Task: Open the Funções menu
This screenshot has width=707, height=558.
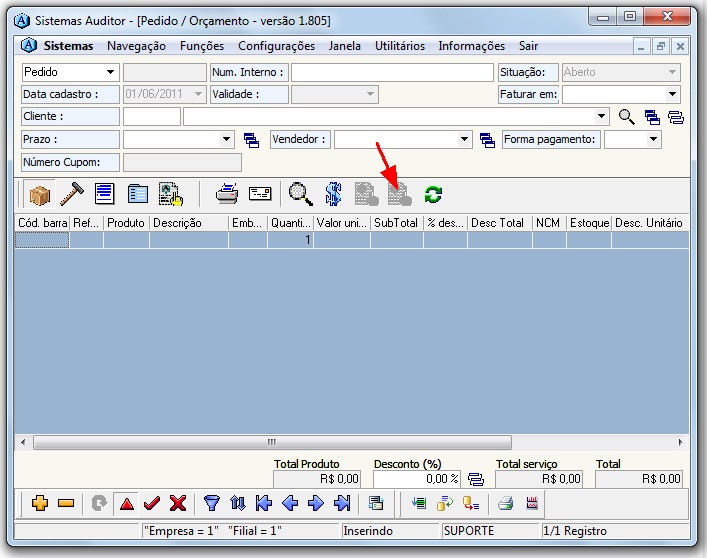Action: click(x=202, y=46)
